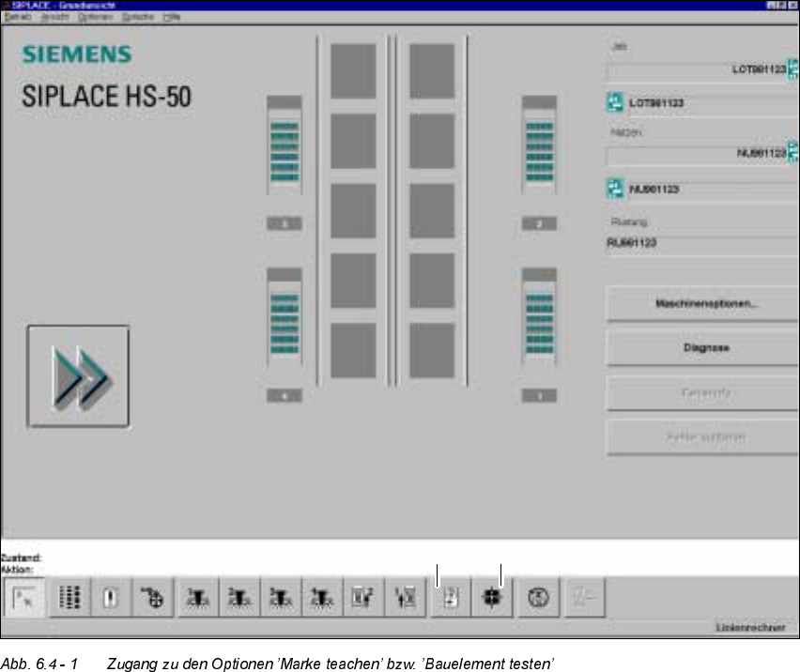Click the grey label box numbered 4
The height and width of the screenshot is (672, 800).
285,396
